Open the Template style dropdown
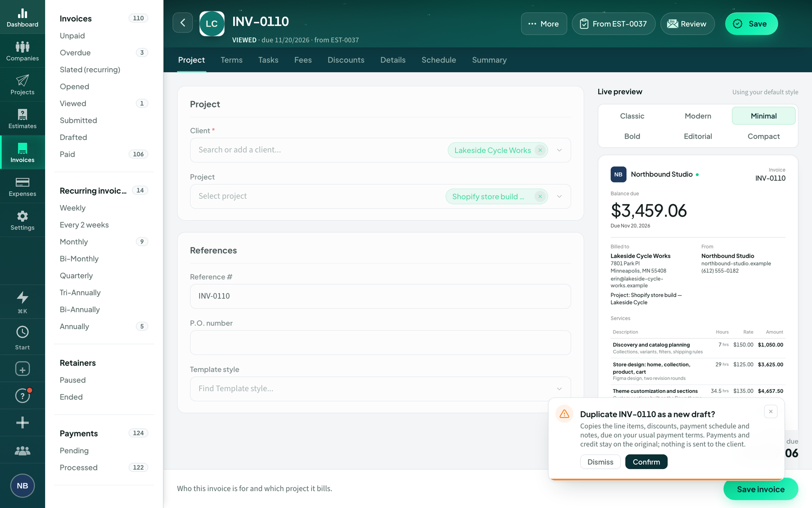This screenshot has width=812, height=508. 380,389
